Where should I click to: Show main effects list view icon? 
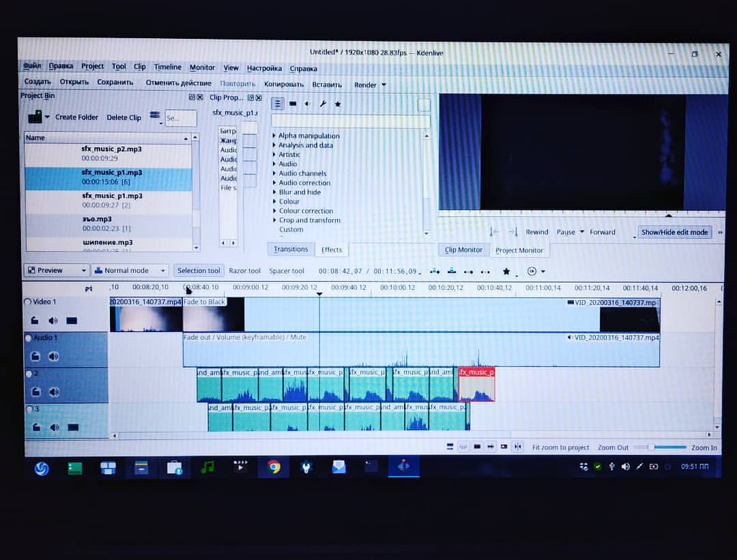tap(277, 104)
